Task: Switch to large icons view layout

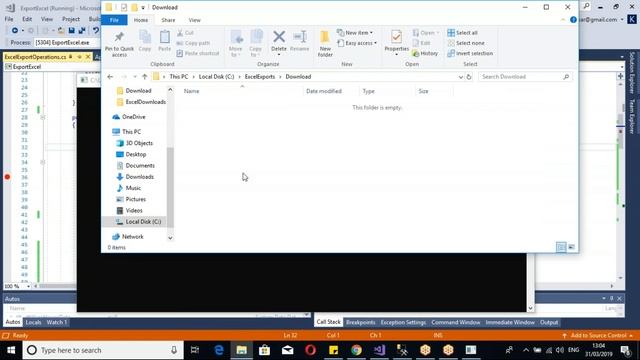Action: [571, 247]
